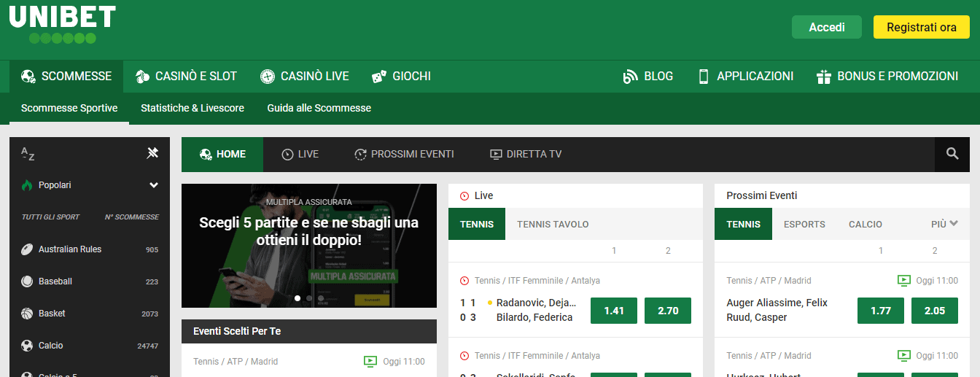The height and width of the screenshot is (377, 980).
Task: Switch to Guida alle Scommesse tab
Action: coord(319,108)
